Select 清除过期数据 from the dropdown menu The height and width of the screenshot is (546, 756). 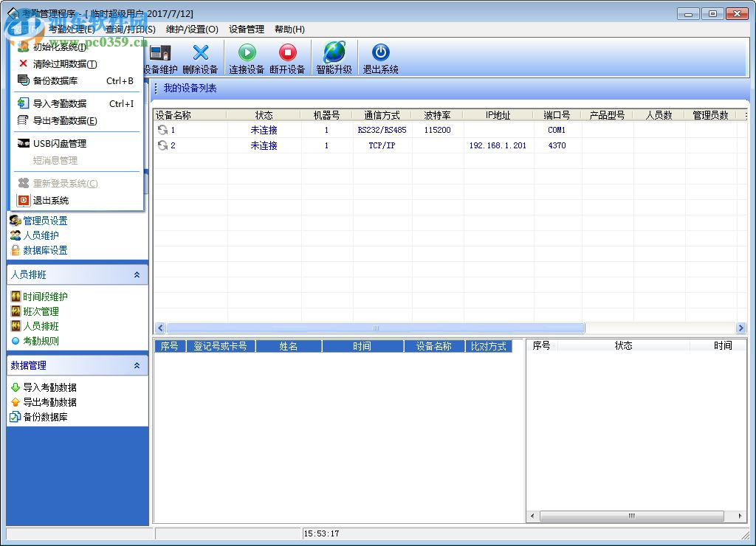point(64,64)
